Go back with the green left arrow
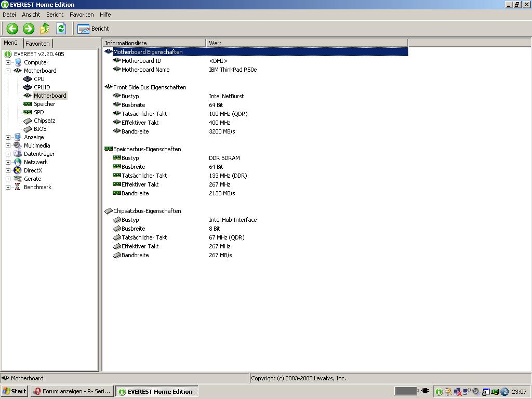Screen dimensions: 532x399 pos(12,29)
